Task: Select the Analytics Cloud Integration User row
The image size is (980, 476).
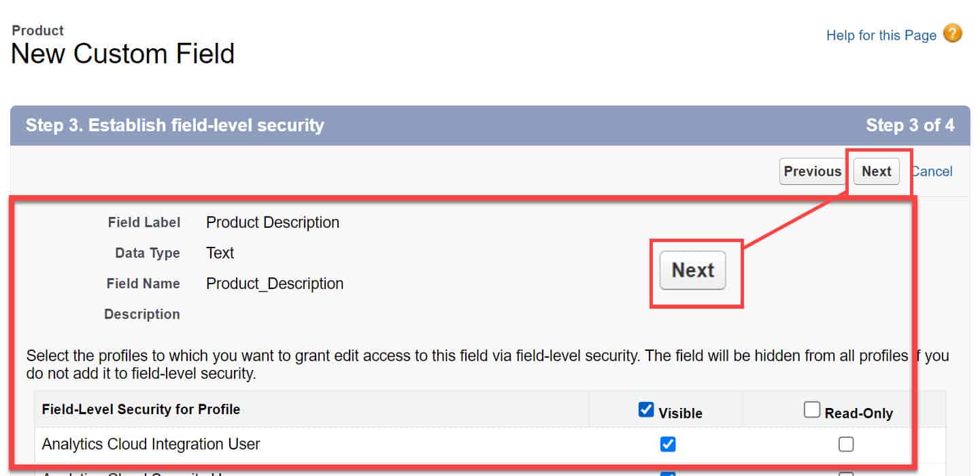Action: (150, 444)
